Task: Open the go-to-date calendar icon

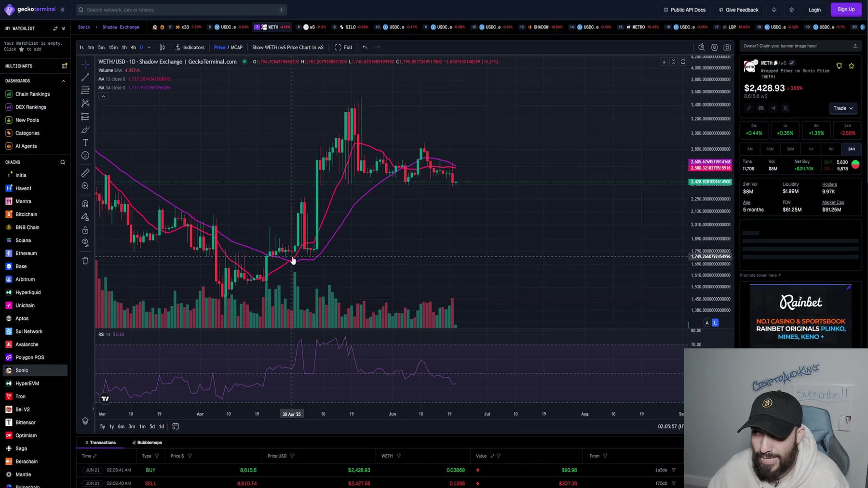Action: pos(176,426)
